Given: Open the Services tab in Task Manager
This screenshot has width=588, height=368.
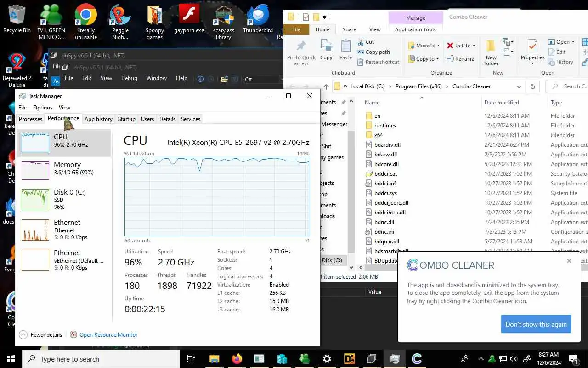Looking at the screenshot, I should [191, 119].
